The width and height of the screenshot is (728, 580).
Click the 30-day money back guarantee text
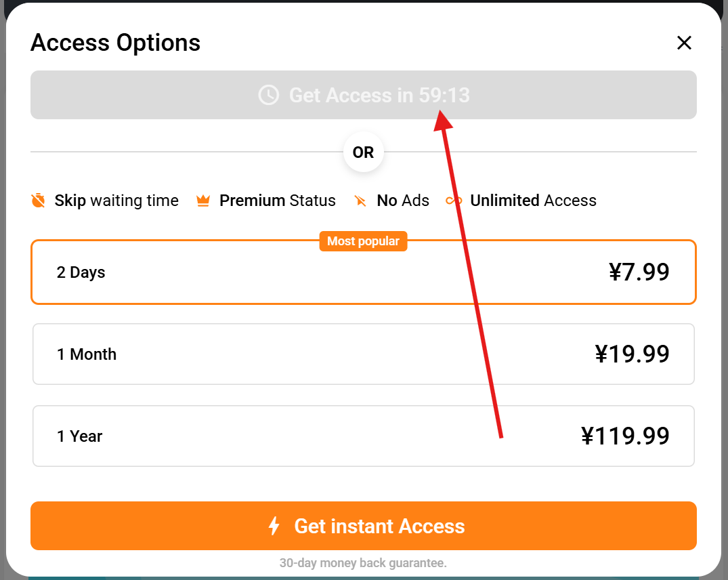pyautogui.click(x=363, y=563)
